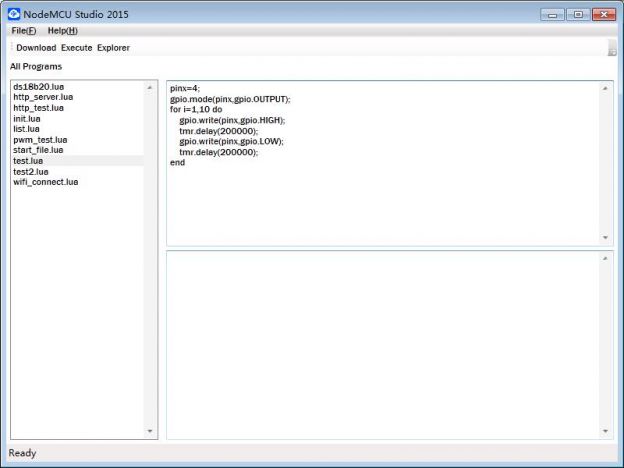
Task: Select init.lua in program list
Action: [27, 119]
